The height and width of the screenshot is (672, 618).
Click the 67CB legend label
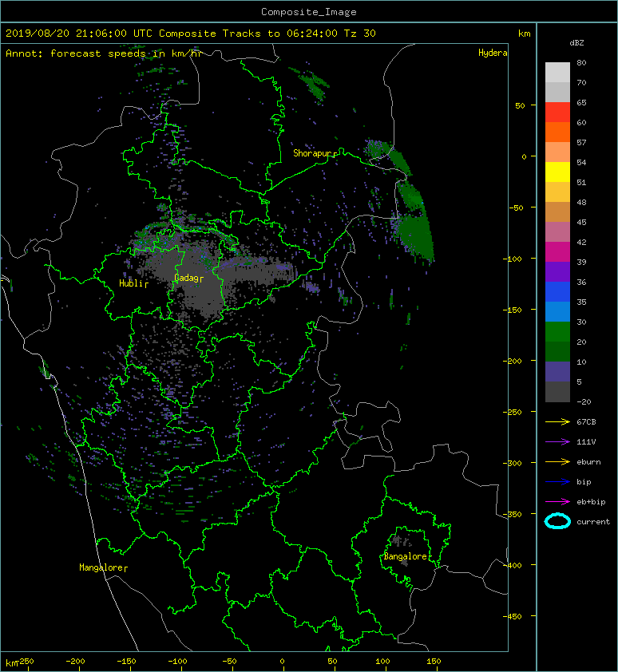[586, 422]
